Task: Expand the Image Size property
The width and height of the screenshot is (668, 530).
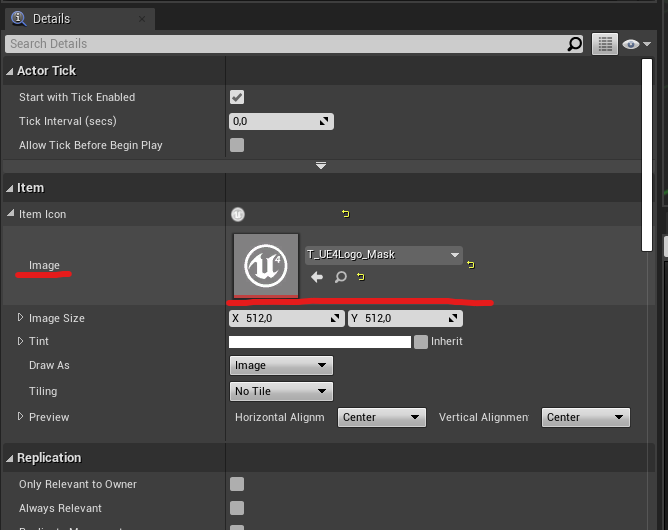Action: 20,318
